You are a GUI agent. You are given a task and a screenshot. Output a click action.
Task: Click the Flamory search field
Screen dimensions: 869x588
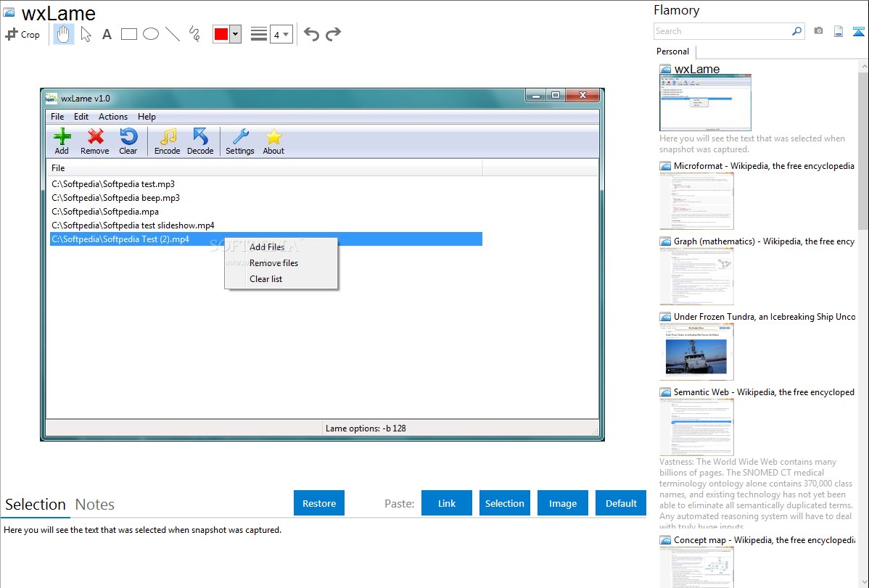(x=722, y=31)
